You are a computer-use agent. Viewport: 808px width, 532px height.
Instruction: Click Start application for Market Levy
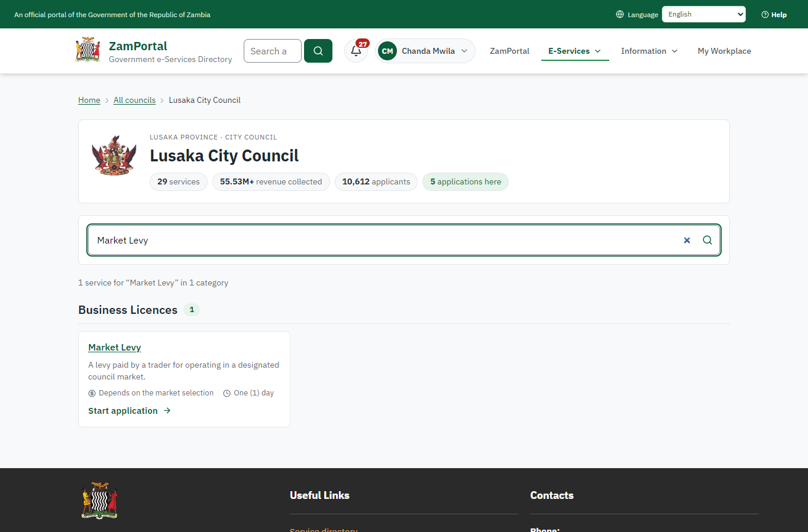point(130,411)
